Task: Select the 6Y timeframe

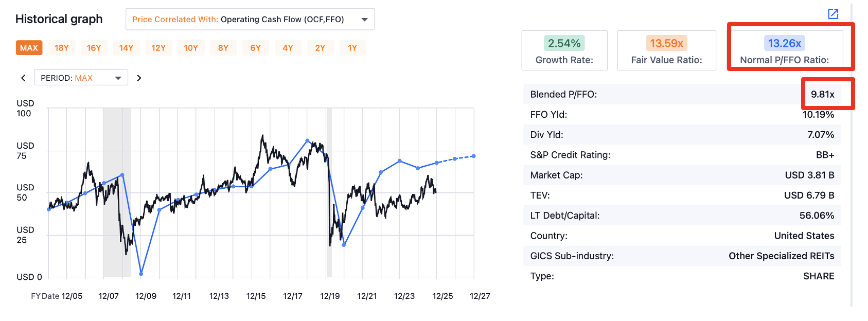Action: pos(256,48)
